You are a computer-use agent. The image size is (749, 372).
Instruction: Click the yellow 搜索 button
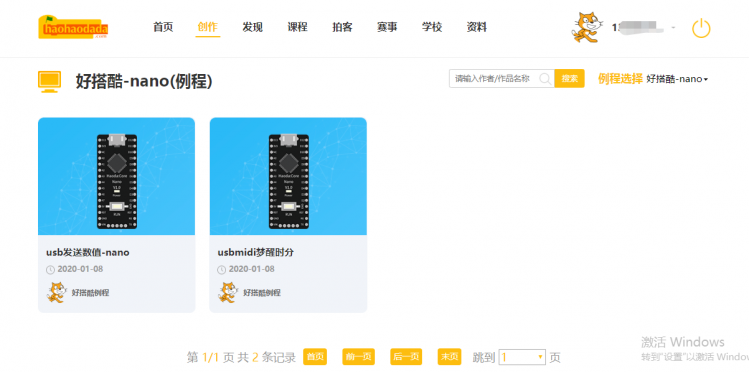[x=569, y=79]
